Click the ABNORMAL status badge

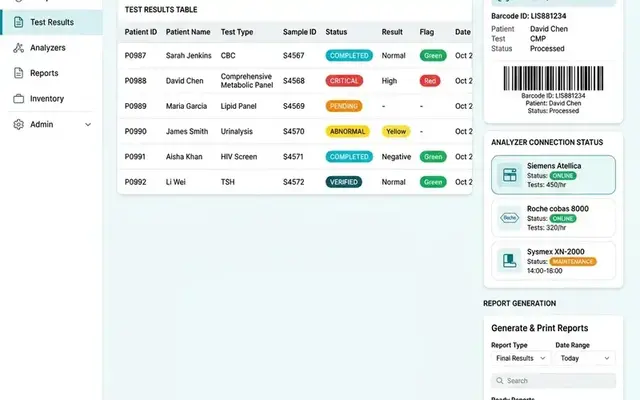347,131
